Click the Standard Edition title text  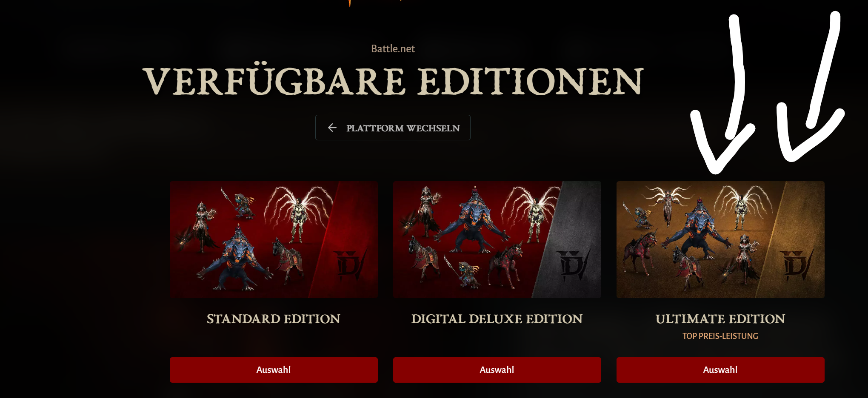(x=274, y=319)
